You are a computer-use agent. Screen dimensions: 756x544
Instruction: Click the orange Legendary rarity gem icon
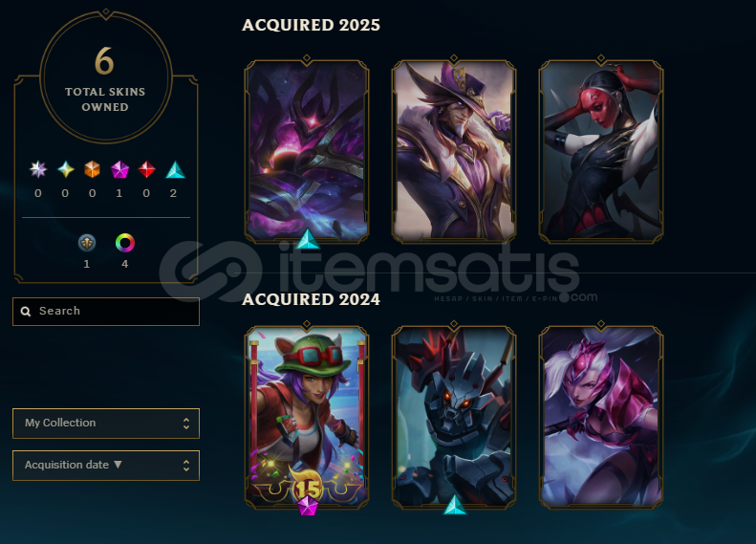[92, 169]
